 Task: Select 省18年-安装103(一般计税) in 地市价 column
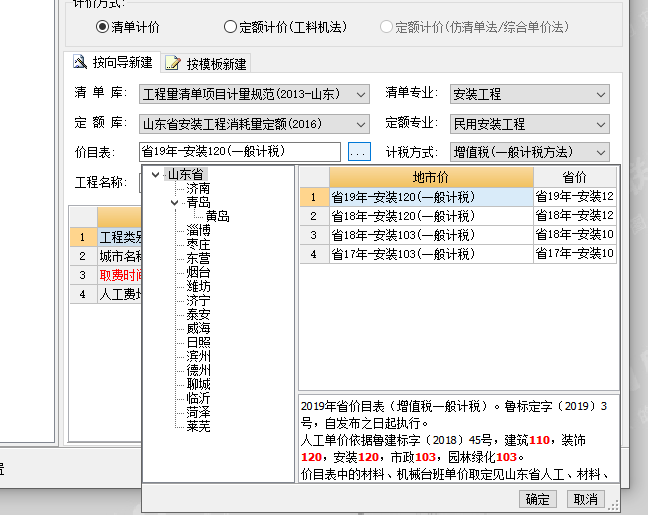[431, 235]
